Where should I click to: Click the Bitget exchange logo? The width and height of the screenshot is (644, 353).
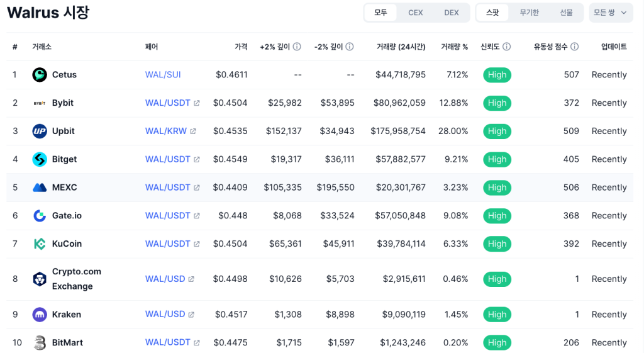(x=40, y=159)
